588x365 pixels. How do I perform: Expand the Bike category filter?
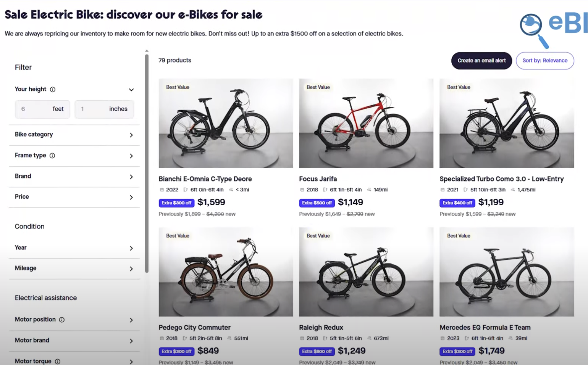[131, 135]
